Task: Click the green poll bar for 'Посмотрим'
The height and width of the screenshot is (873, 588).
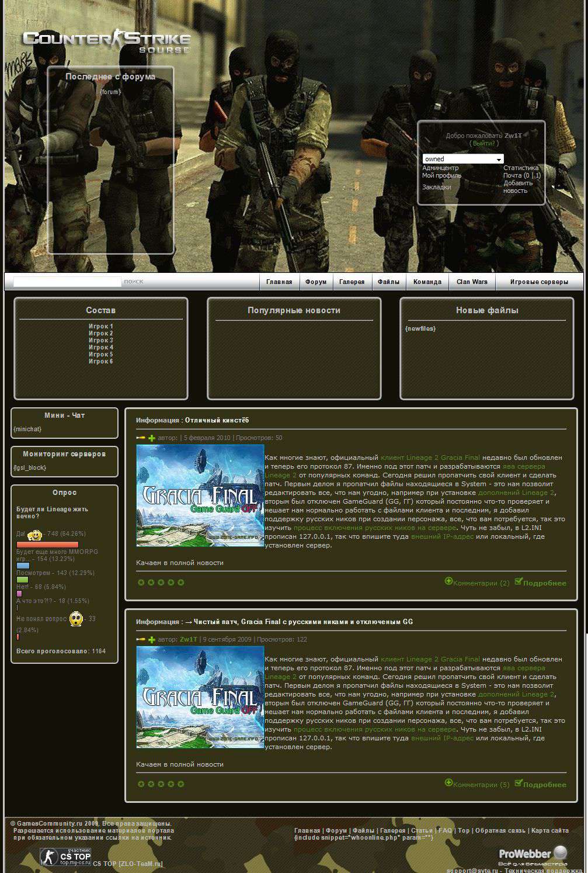Action: [22, 580]
